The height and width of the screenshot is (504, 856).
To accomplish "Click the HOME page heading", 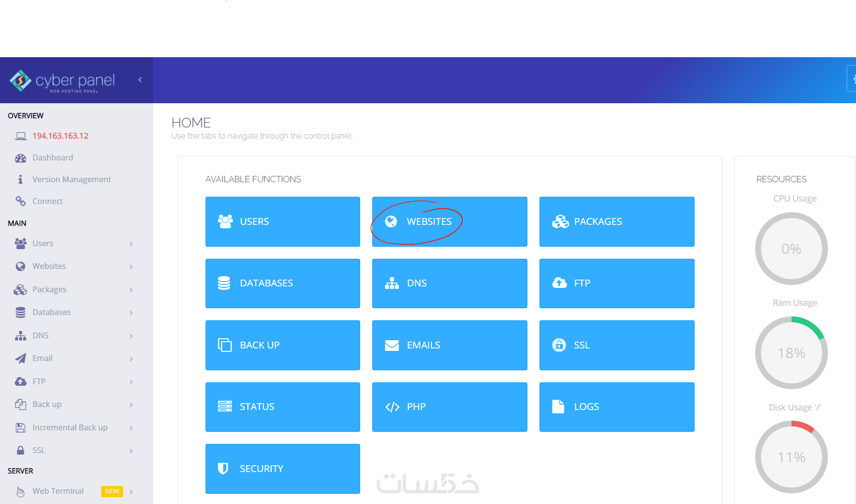I will pos(191,123).
